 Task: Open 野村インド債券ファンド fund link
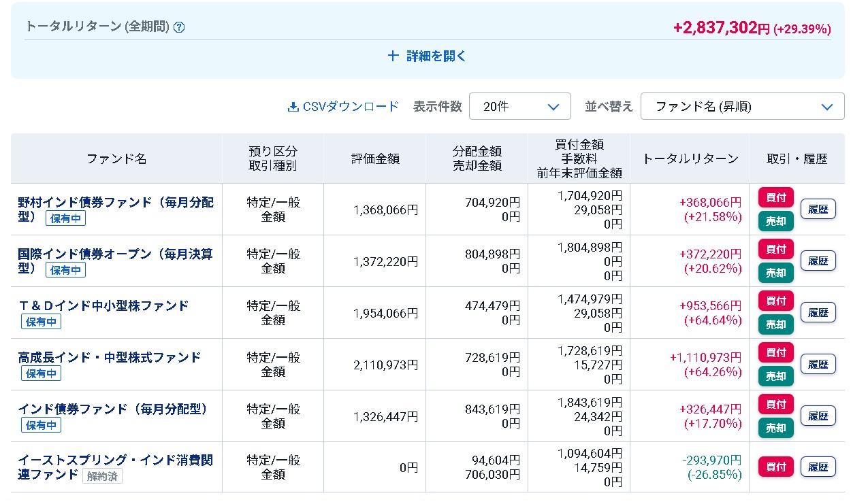[x=115, y=203]
